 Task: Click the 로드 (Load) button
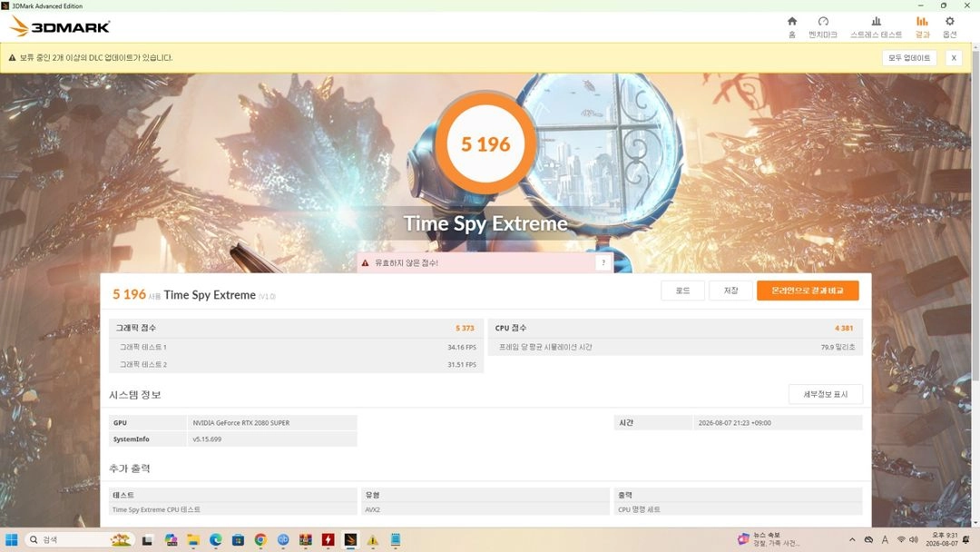682,290
